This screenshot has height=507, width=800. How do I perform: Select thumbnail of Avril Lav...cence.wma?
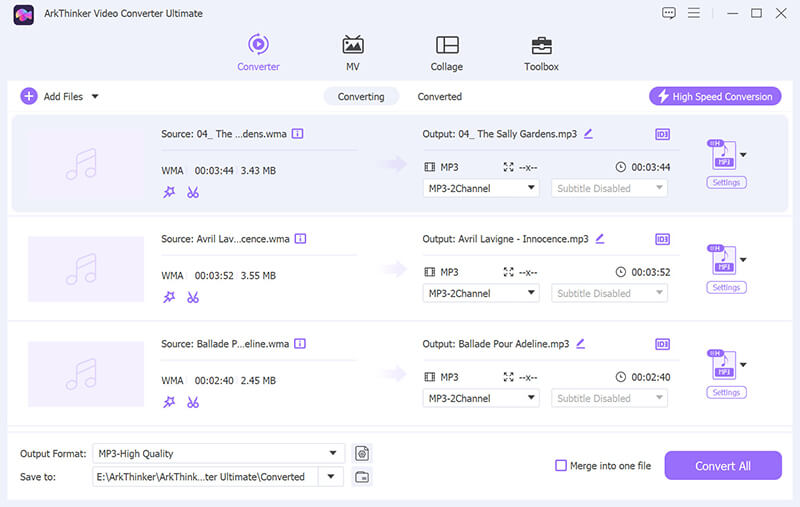[86, 269]
